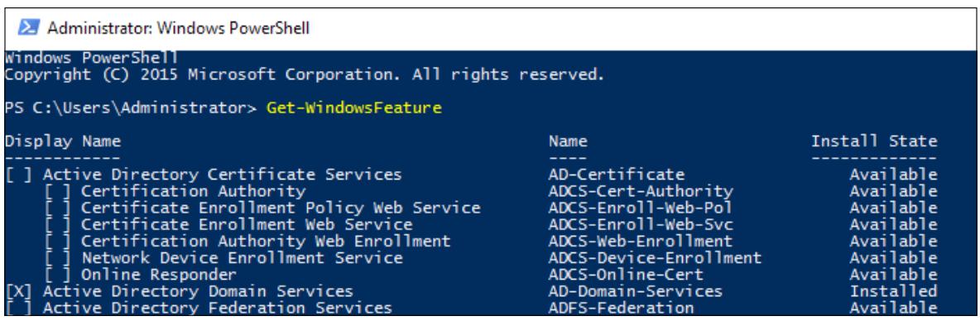980x321 pixels.
Task: Click Certification Authority Web Enrollment row
Action: click(471, 241)
